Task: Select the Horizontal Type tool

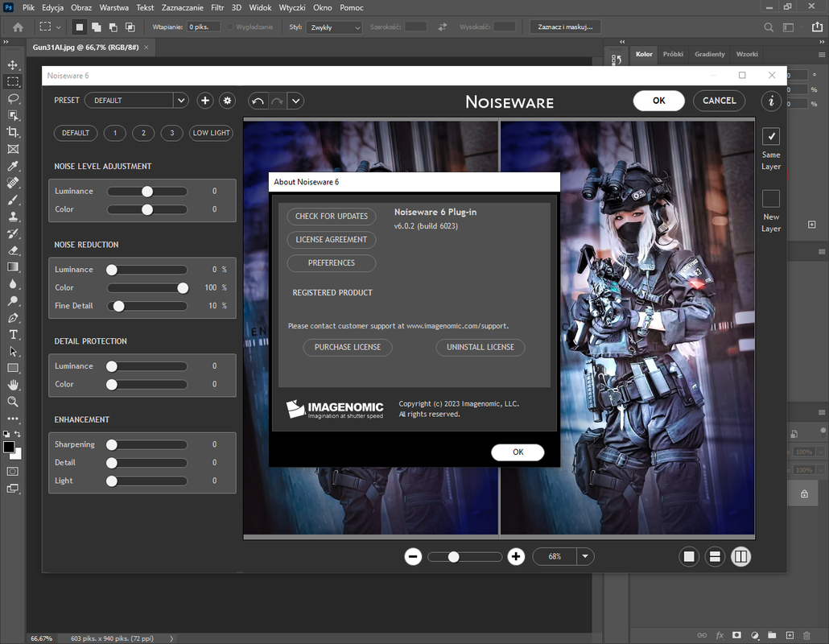Action: (13, 335)
